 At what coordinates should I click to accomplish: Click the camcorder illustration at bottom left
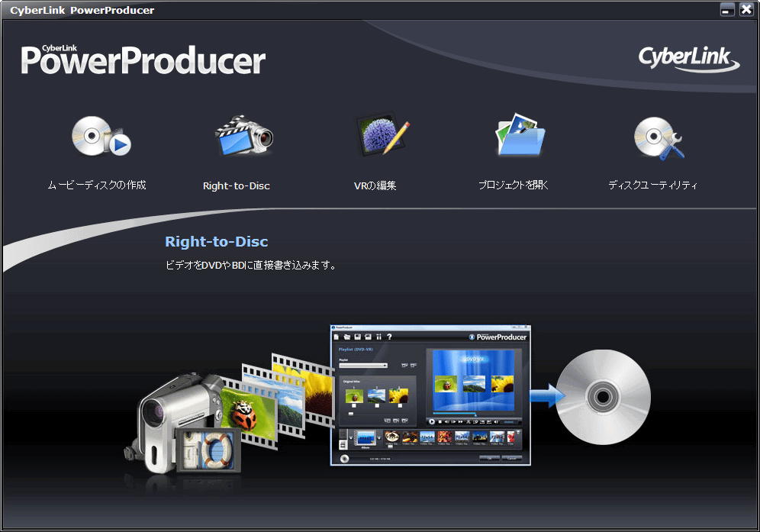[182, 424]
